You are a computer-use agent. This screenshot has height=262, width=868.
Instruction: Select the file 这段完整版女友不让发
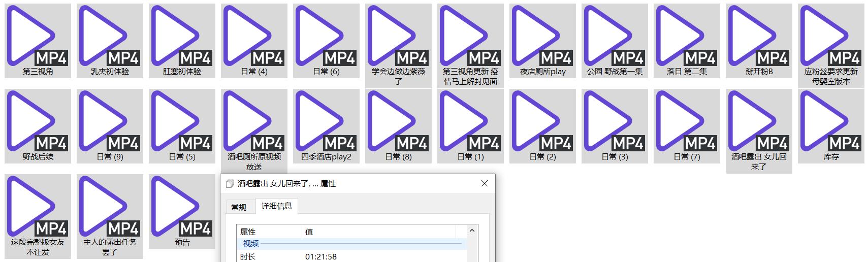pyautogui.click(x=38, y=216)
